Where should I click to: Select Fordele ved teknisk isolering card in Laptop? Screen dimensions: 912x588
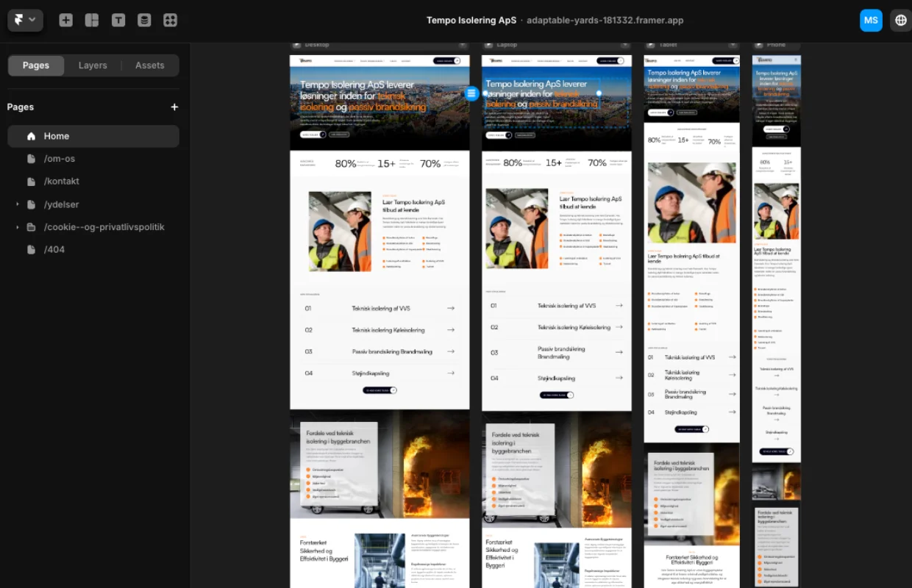tap(519, 468)
